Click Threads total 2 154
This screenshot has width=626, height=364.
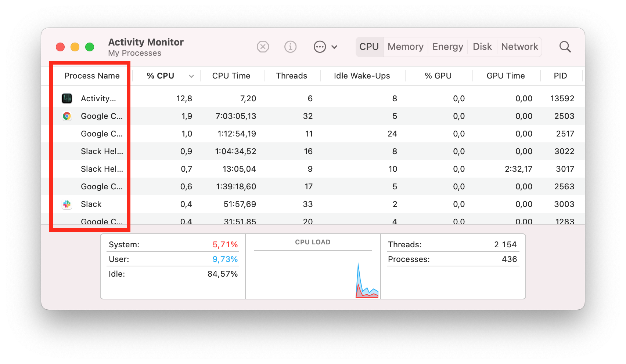tap(505, 244)
